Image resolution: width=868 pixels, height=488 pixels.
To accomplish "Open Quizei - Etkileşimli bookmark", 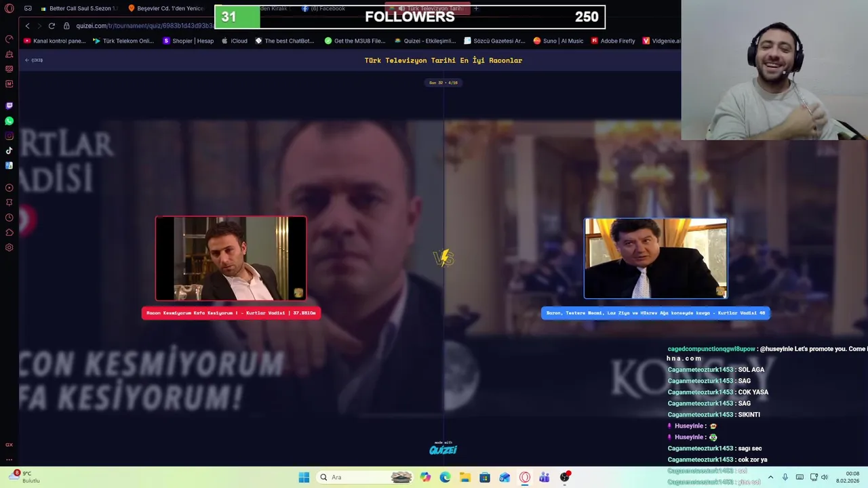I will (x=425, y=41).
